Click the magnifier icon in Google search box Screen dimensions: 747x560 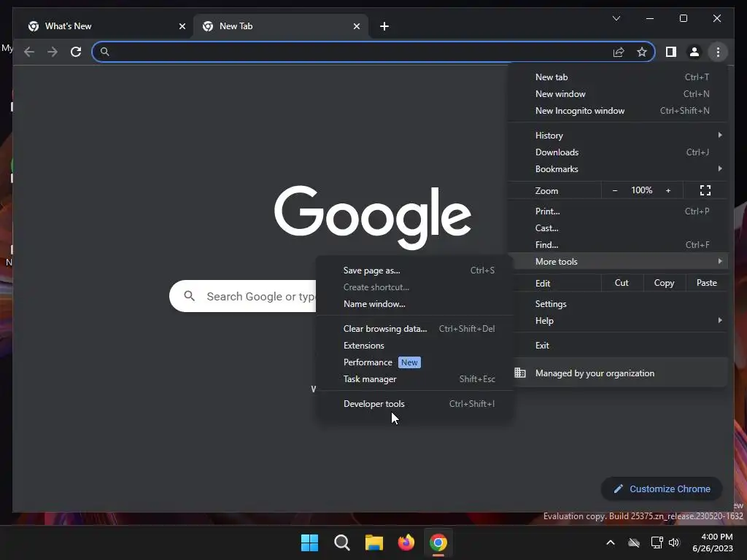189,296
